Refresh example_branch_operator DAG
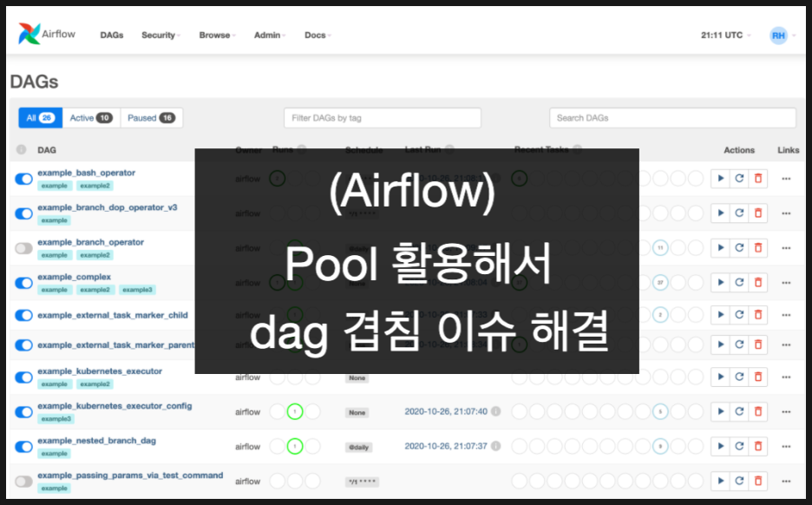The height and width of the screenshot is (505, 812). point(739,248)
